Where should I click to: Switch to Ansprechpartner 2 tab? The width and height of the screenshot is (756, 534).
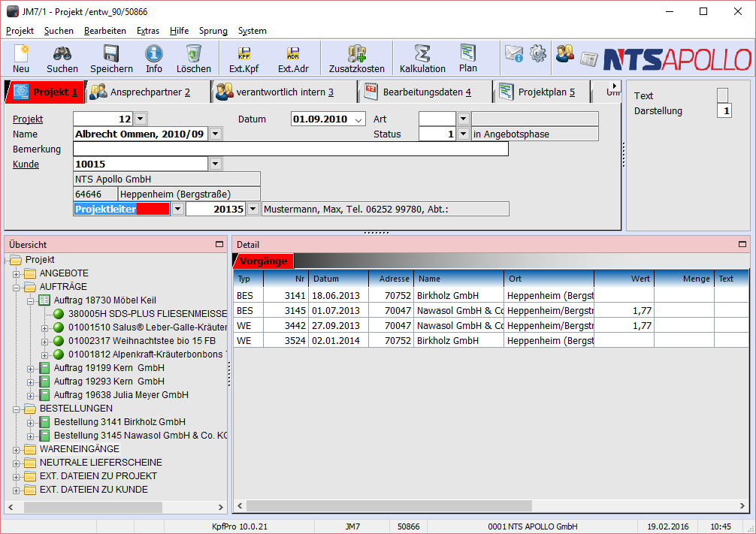pyautogui.click(x=147, y=92)
